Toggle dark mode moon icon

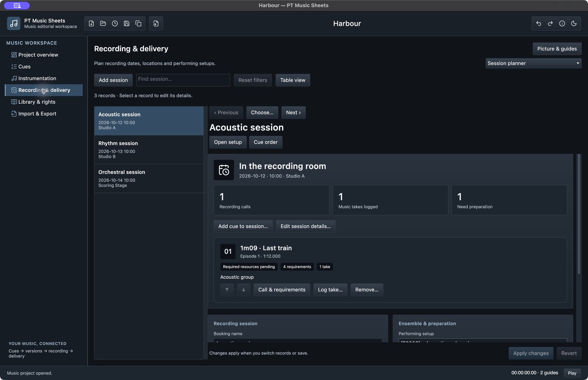pos(574,24)
